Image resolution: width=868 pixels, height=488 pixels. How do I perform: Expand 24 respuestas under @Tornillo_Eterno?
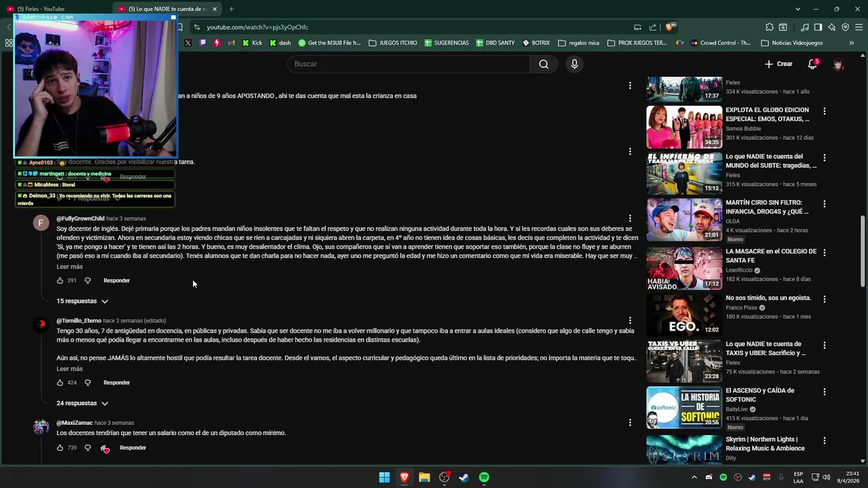(x=82, y=403)
